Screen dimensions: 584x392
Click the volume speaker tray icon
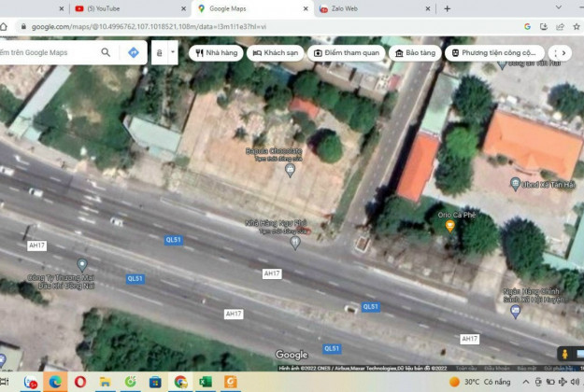[575, 382]
